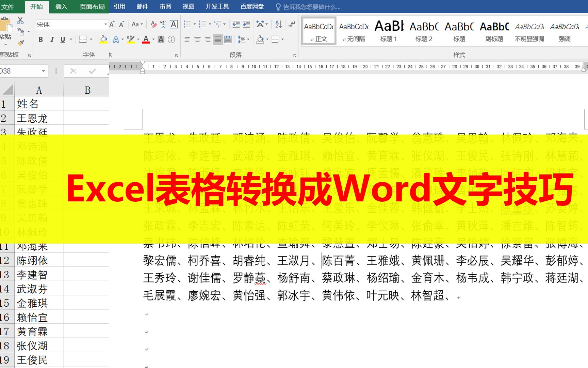This screenshot has width=588, height=368.
Task: Click the Enclosed Character icon
Action: [171, 40]
